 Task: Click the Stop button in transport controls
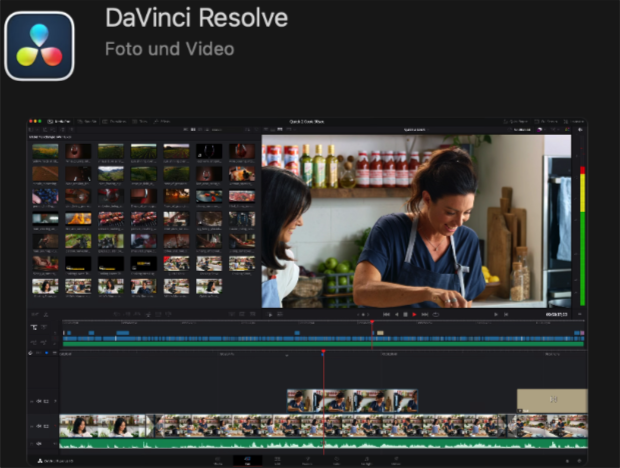[x=405, y=315]
